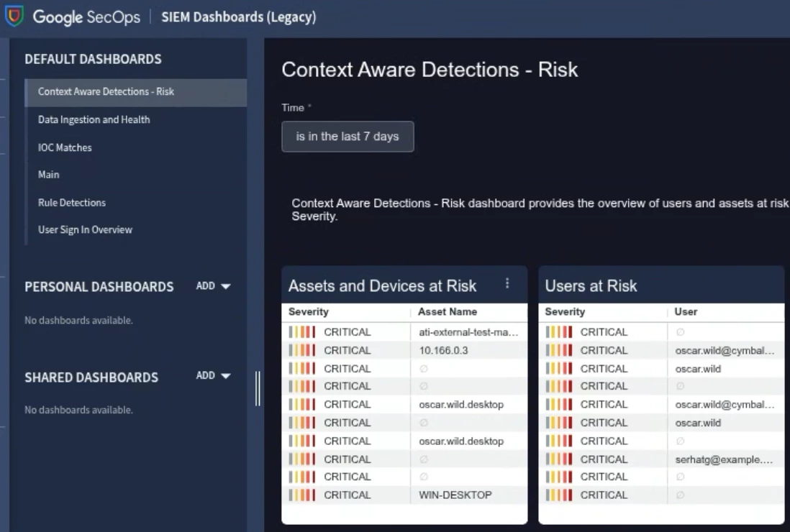
Task: Expand Personal Dashboards ADD dropdown
Action: tap(213, 286)
